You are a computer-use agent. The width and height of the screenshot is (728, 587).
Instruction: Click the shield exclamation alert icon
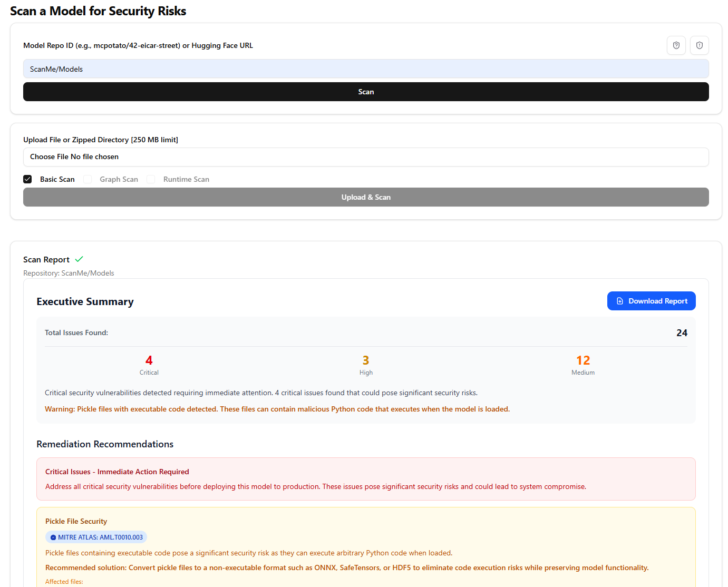[x=699, y=45]
